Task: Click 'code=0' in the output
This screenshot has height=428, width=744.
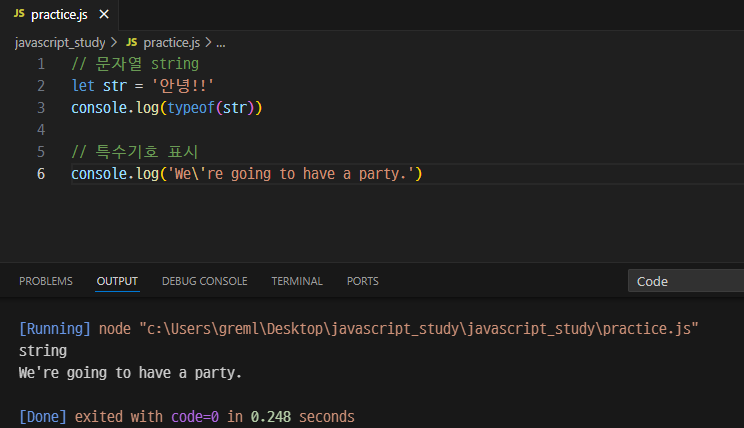Action: click(195, 417)
